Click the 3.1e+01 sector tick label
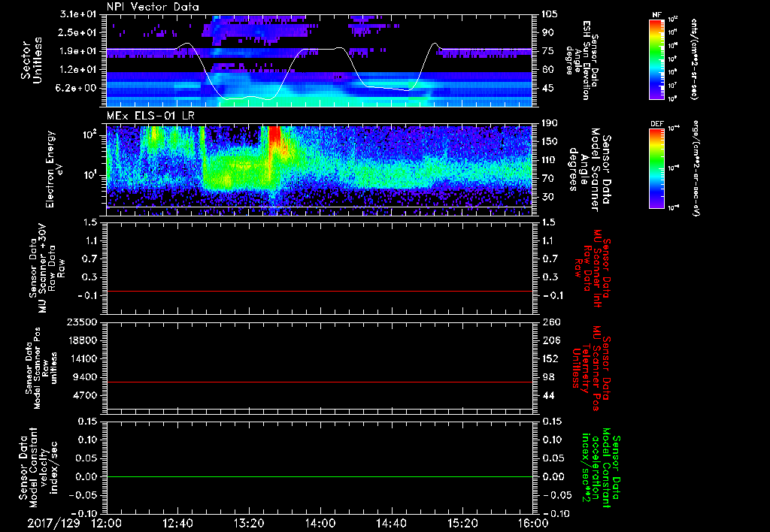Image resolution: width=770 pixels, height=532 pixels. click(78, 14)
